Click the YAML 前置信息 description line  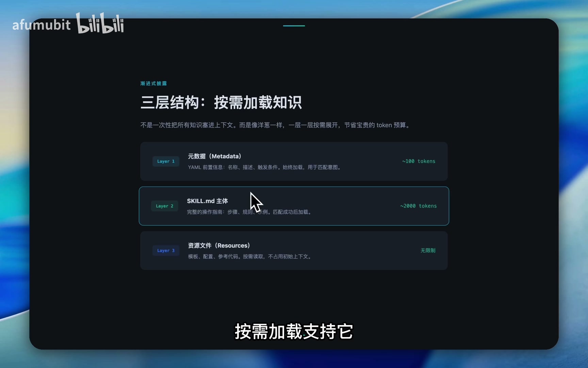coord(265,167)
